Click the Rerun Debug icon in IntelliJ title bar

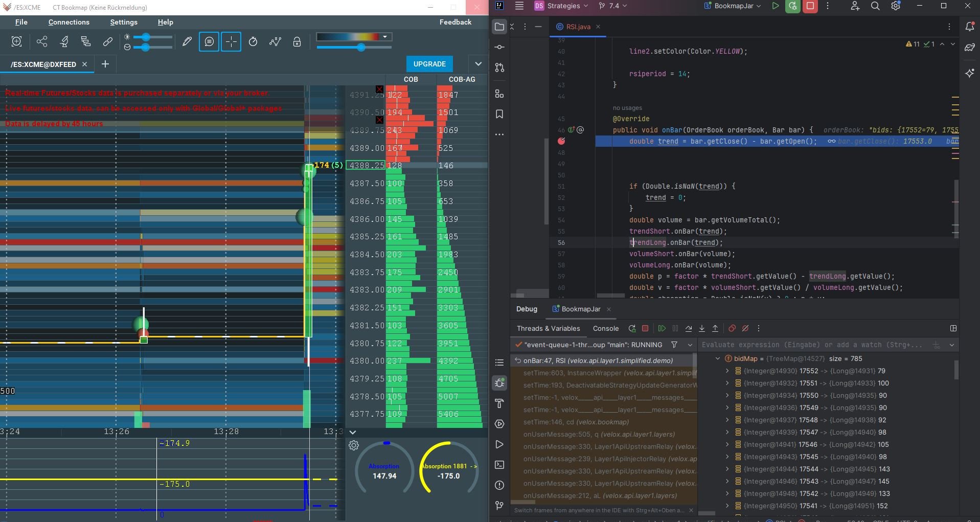(x=793, y=6)
